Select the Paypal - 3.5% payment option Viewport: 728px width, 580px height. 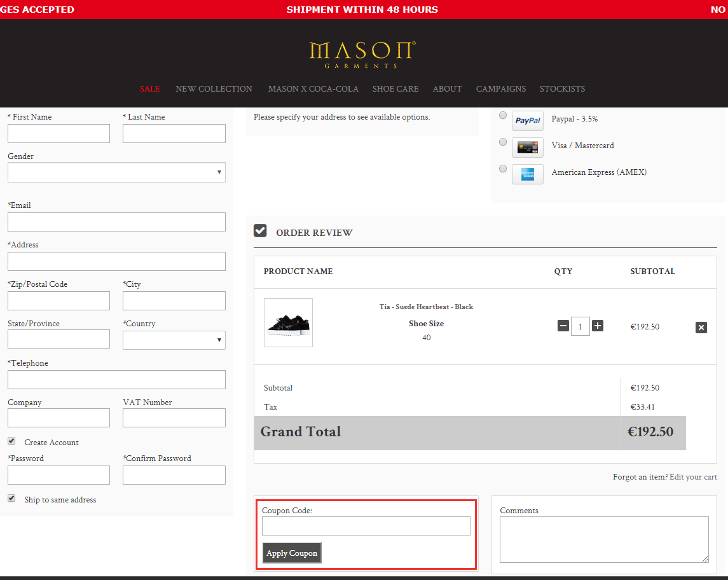[x=503, y=115]
